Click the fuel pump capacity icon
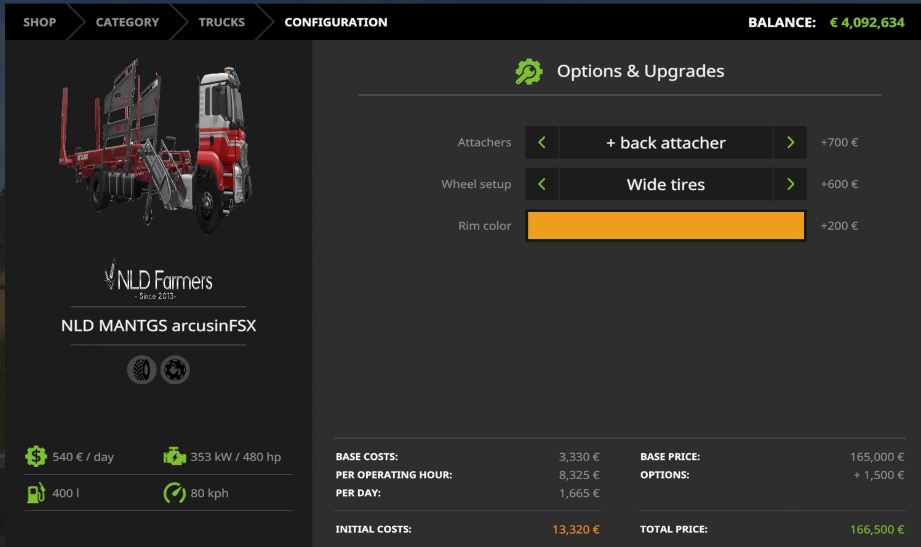The width and height of the screenshot is (921, 547). [x=36, y=493]
